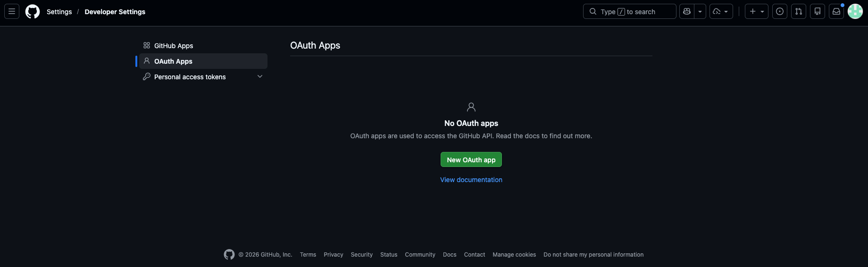
Task: Open the create new plus menu
Action: click(757, 11)
